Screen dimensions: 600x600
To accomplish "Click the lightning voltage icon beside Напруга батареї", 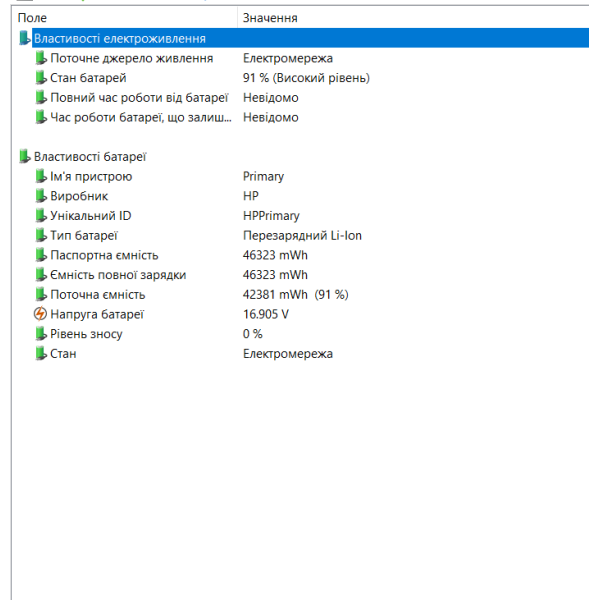I will pyautogui.click(x=40, y=314).
